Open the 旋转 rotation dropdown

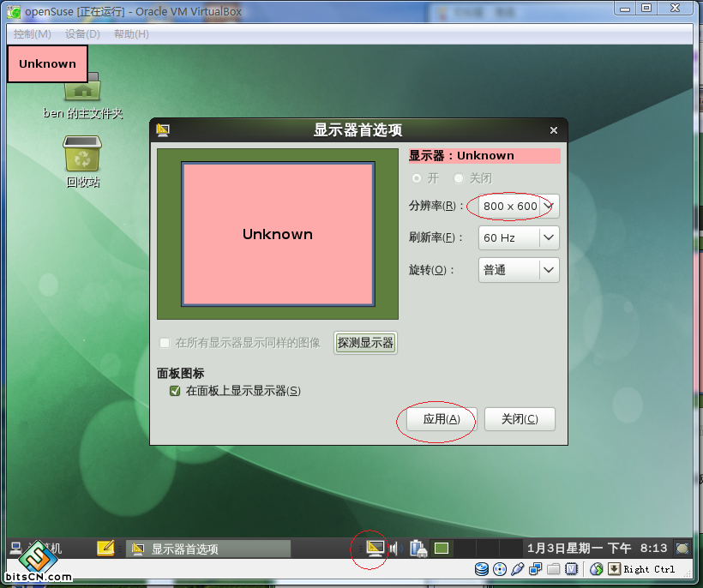tap(519, 270)
